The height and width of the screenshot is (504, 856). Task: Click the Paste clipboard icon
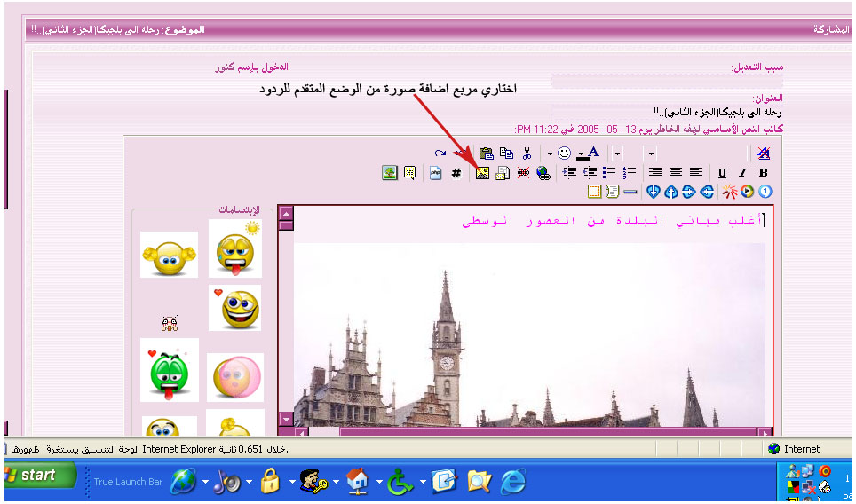click(x=487, y=154)
